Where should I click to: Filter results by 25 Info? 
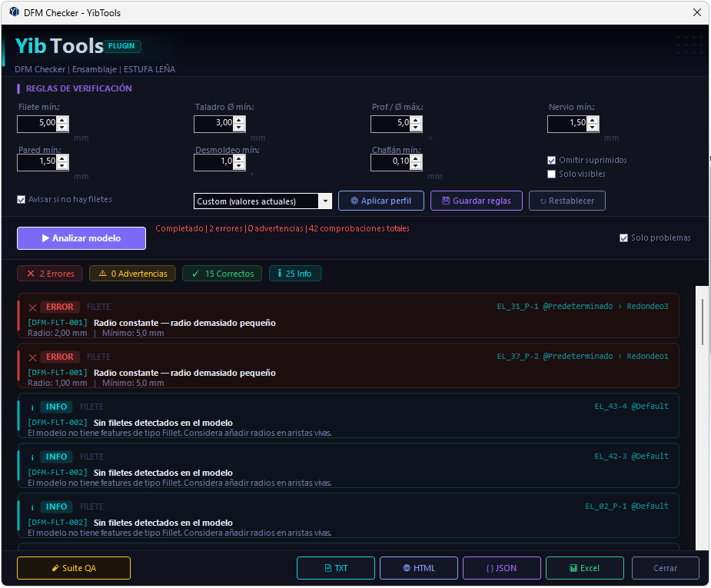295,274
